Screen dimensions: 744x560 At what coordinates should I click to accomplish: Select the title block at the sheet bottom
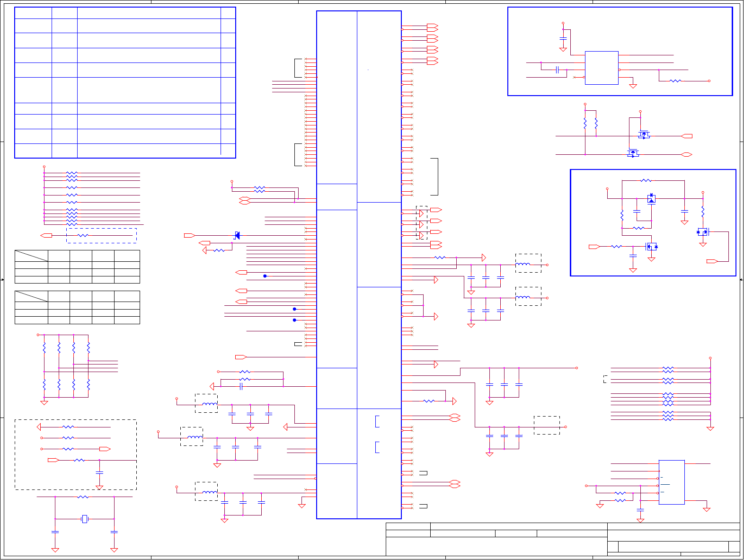[563, 539]
